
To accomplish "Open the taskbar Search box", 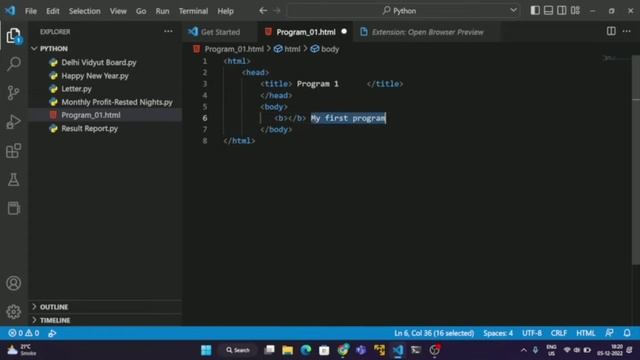I will coord(238,350).
